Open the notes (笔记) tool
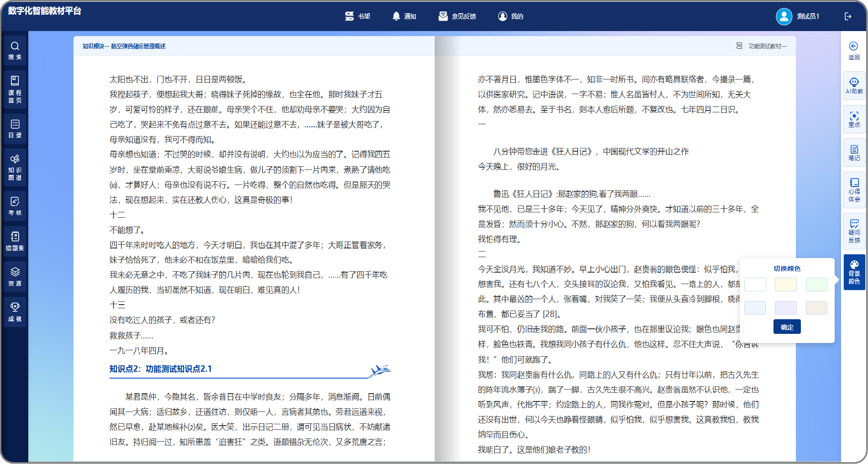Viewport: 868px width, 464px height. (854, 153)
